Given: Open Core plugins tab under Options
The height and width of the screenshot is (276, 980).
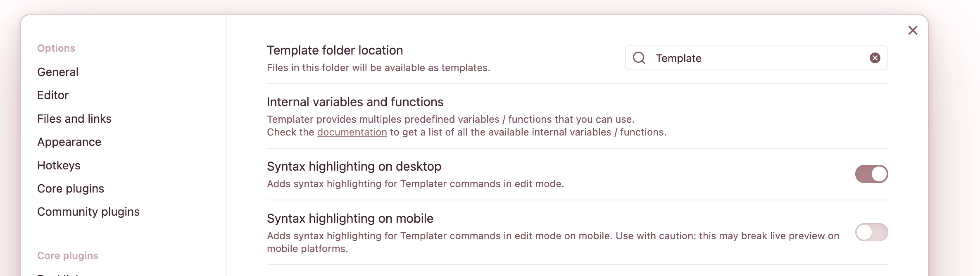Looking at the screenshot, I should tap(71, 189).
